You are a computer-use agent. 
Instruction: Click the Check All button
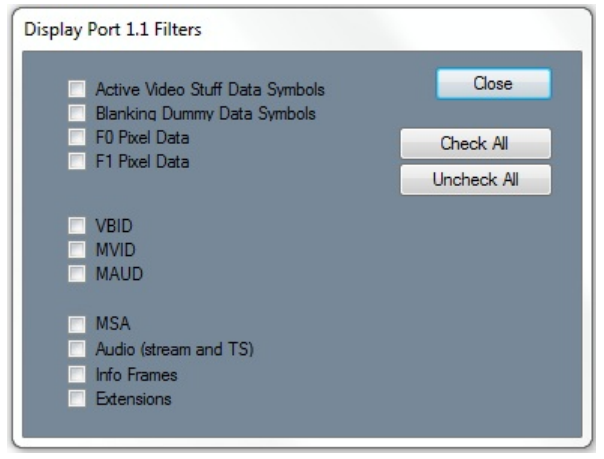coord(475,144)
